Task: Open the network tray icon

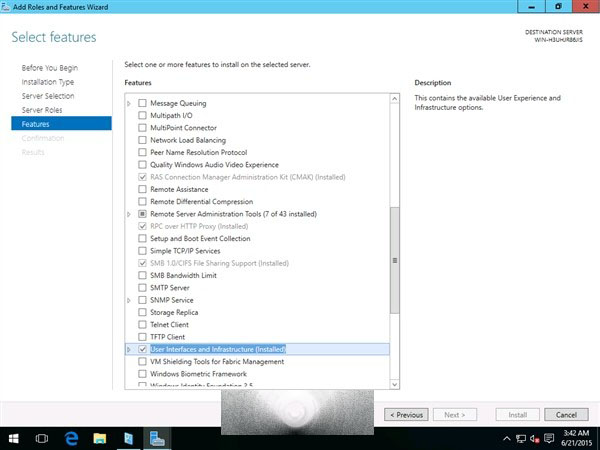Action: pos(520,439)
